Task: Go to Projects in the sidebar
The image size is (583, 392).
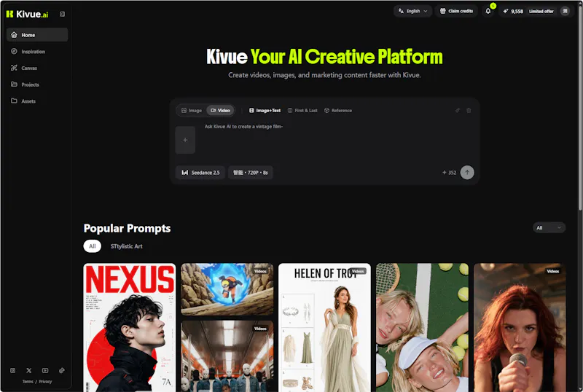Action: [37, 85]
